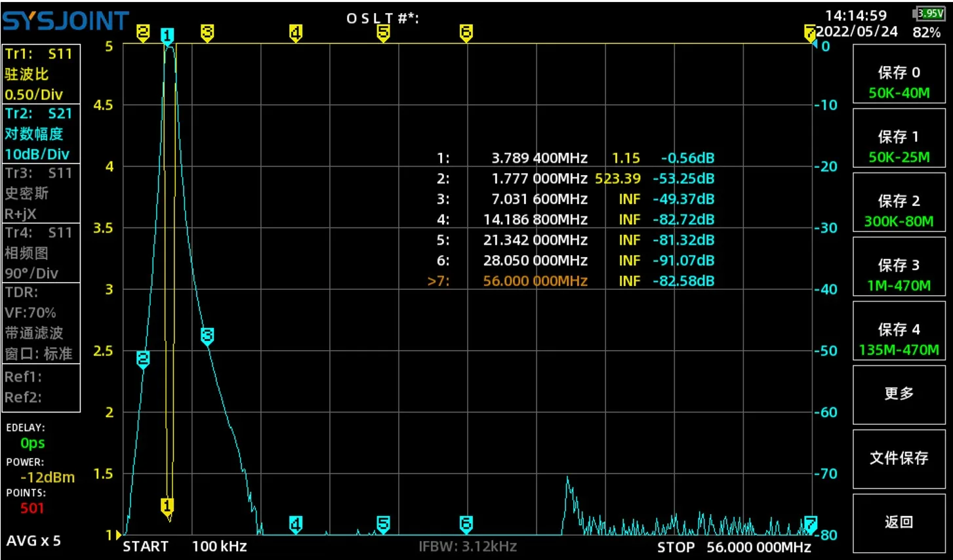Enable Tr4 S11 phase trace
The height and width of the screenshot is (560, 953).
pos(41,252)
